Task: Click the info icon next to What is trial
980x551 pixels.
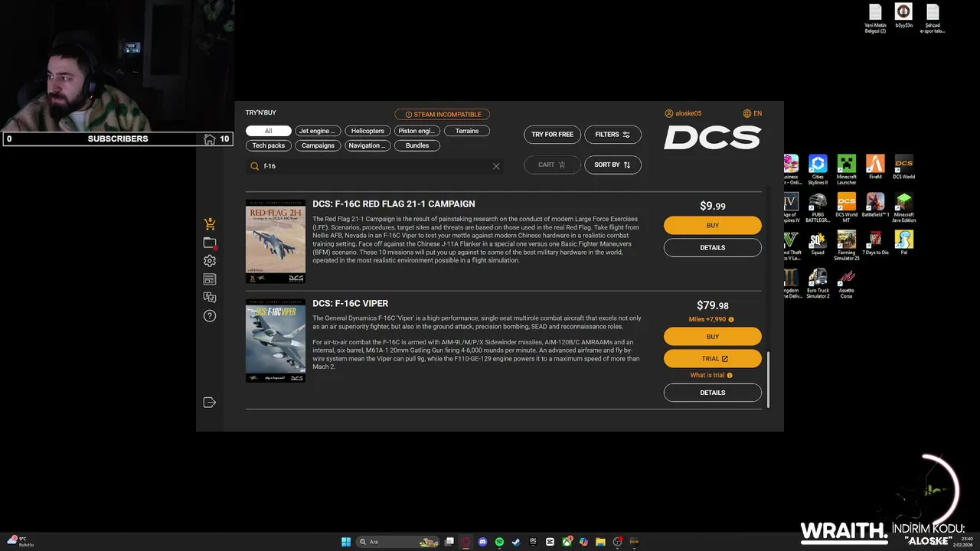Action: (x=730, y=376)
